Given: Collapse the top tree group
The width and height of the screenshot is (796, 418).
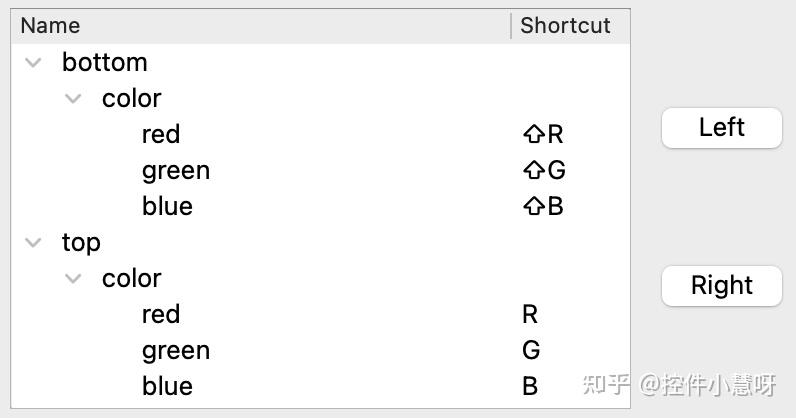Looking at the screenshot, I should [33, 242].
